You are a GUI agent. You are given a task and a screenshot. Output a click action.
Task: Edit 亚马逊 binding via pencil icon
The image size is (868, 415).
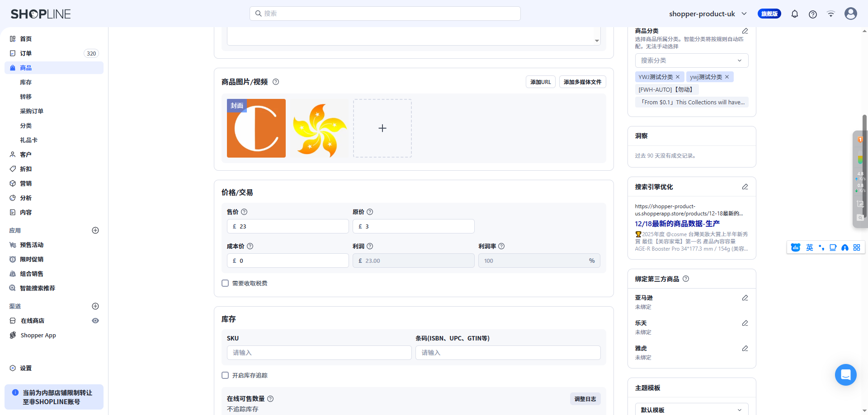(745, 298)
